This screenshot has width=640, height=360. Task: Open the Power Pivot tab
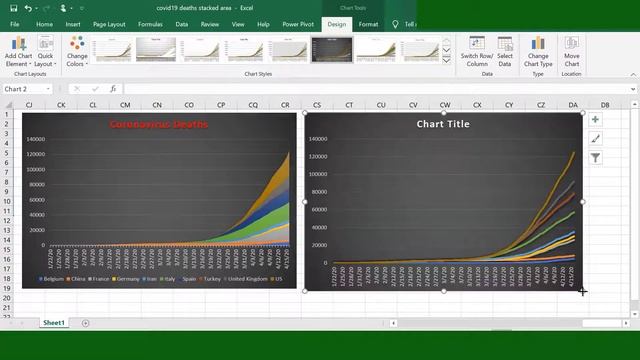(x=298, y=24)
